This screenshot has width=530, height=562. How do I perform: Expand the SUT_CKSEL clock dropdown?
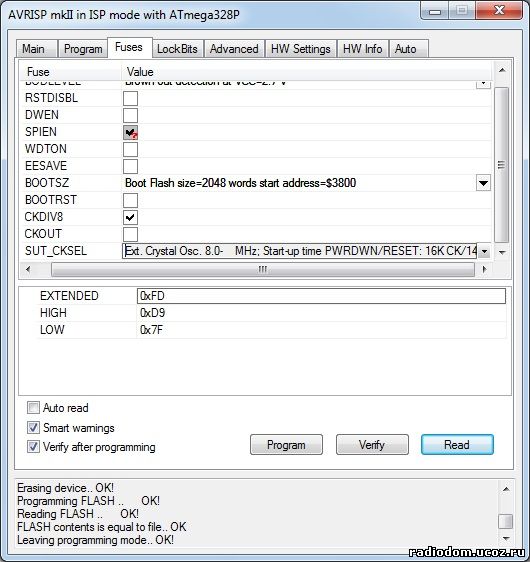coord(484,251)
